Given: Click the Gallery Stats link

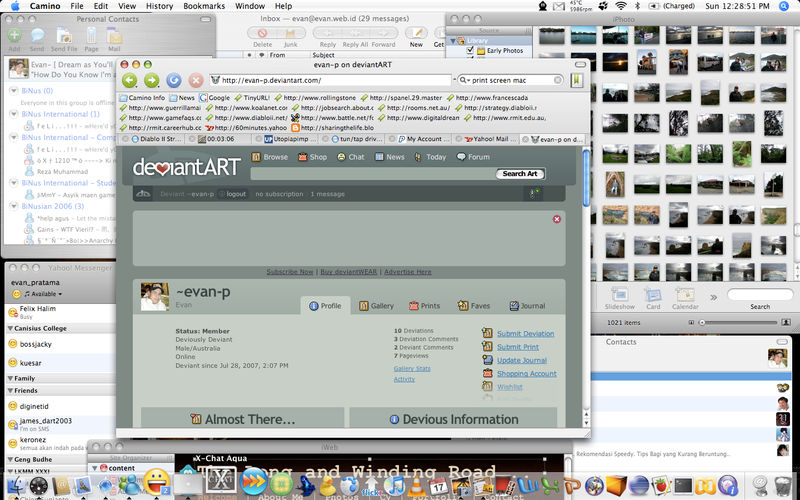Looking at the screenshot, I should [412, 368].
